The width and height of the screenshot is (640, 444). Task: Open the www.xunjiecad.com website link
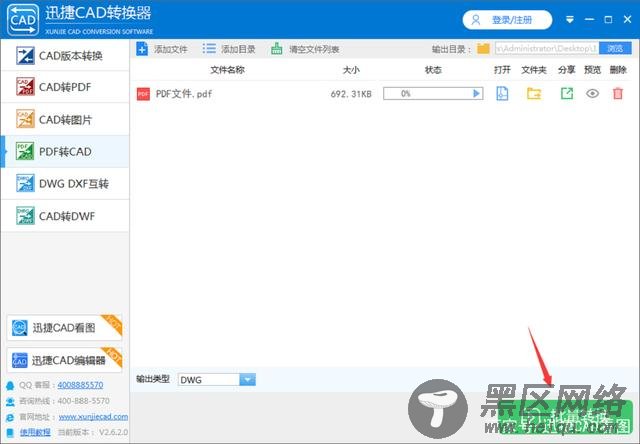[93, 417]
